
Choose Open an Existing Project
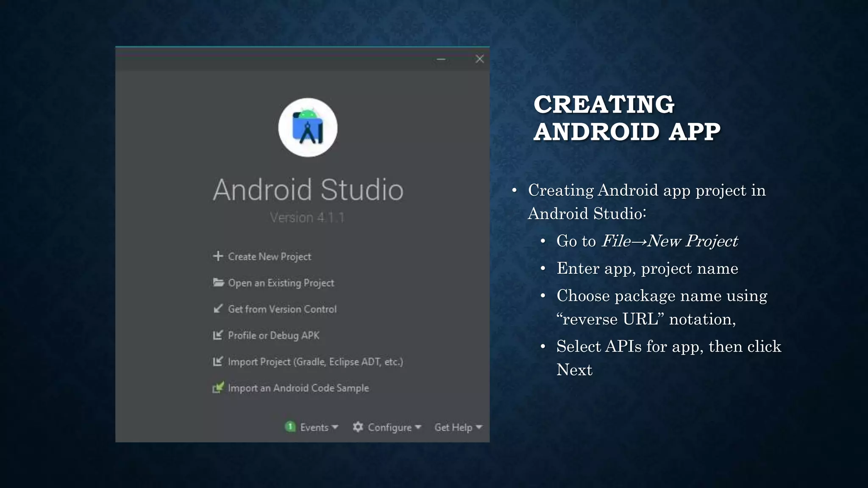coord(281,283)
